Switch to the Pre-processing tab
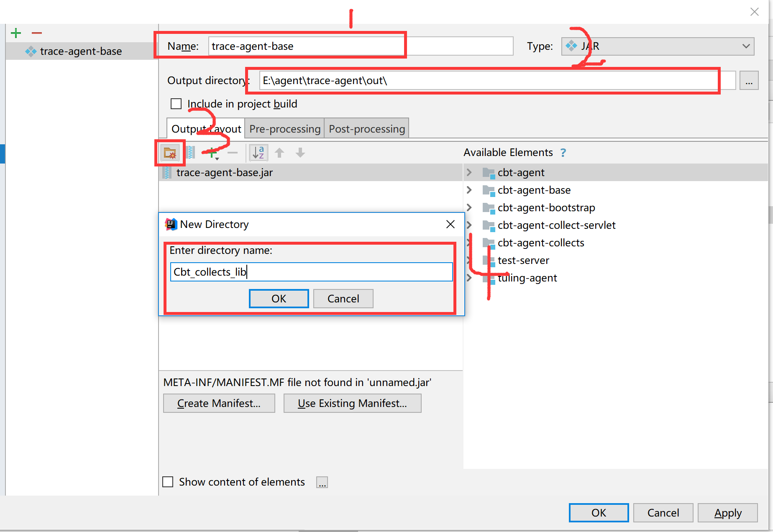The height and width of the screenshot is (532, 773). [284, 129]
